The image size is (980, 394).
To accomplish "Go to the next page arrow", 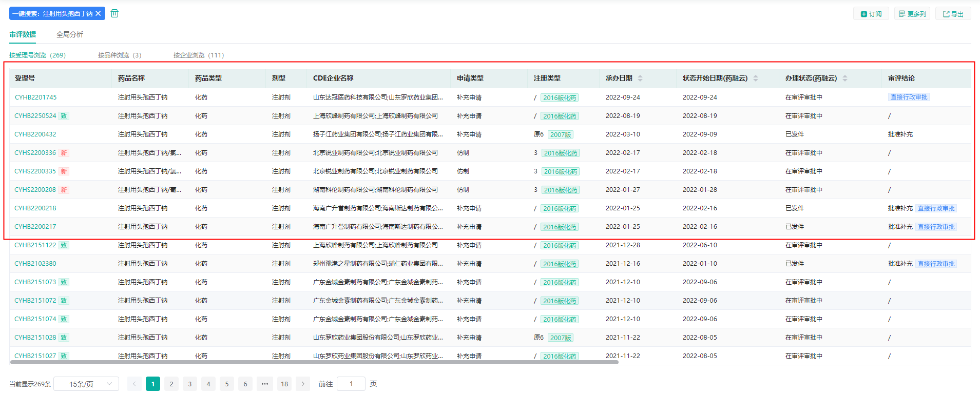I will [x=303, y=384].
